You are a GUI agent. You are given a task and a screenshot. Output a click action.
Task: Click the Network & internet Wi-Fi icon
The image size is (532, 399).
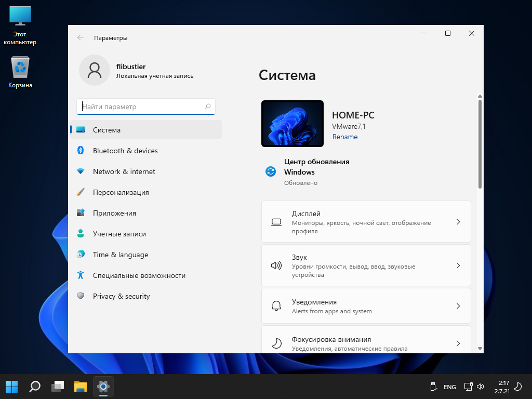point(81,171)
